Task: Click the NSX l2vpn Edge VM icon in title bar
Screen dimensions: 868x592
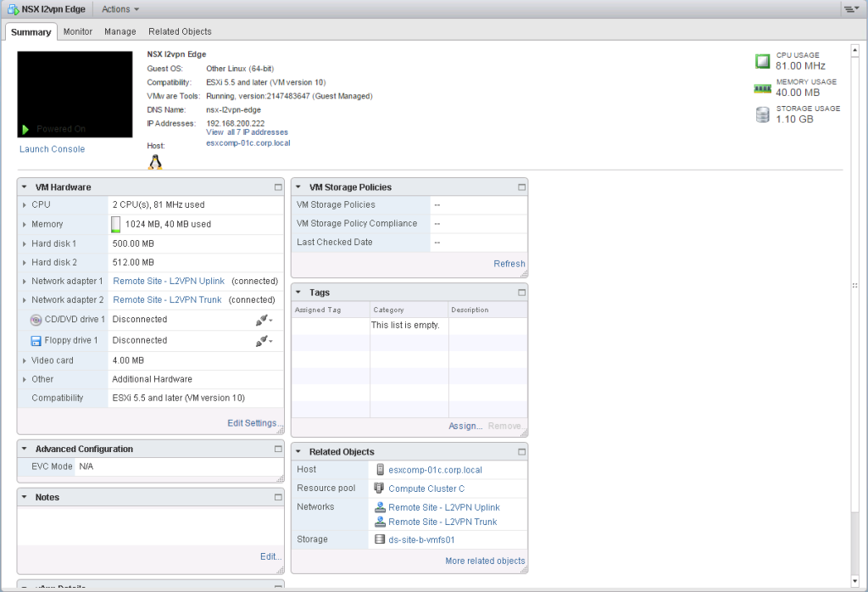Action: [13, 9]
